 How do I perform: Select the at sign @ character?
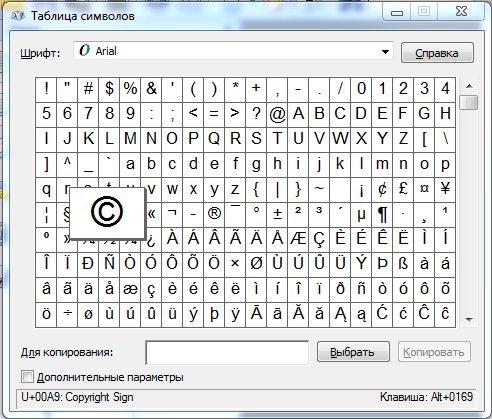(277, 114)
